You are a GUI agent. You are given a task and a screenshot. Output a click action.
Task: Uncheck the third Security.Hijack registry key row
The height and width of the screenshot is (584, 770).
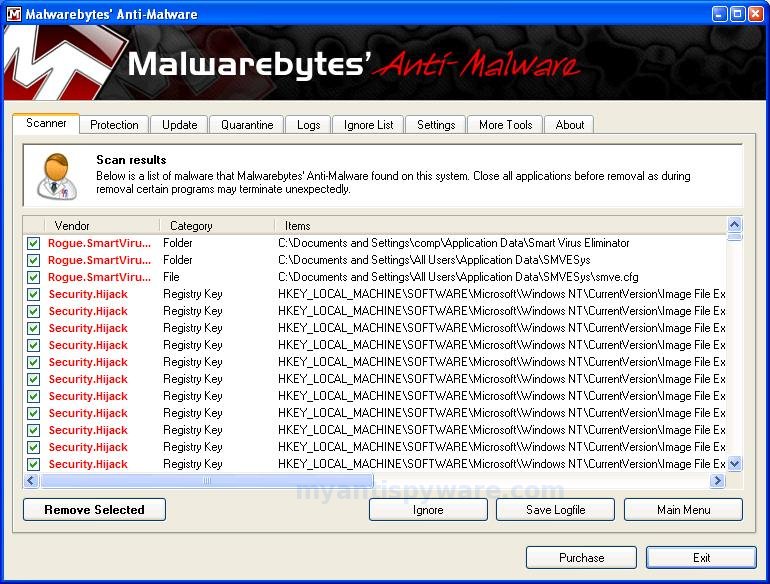coord(33,328)
